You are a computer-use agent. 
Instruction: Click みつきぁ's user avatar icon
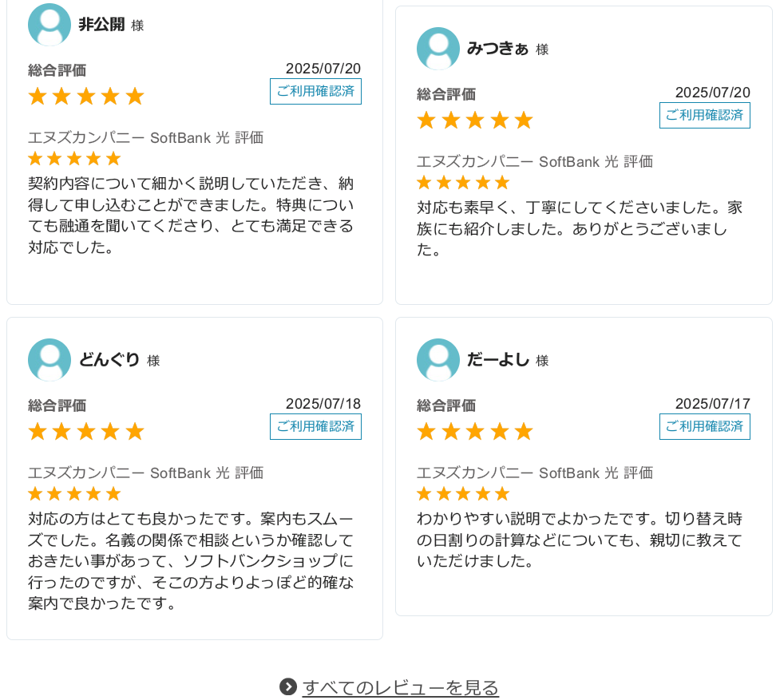[438, 49]
